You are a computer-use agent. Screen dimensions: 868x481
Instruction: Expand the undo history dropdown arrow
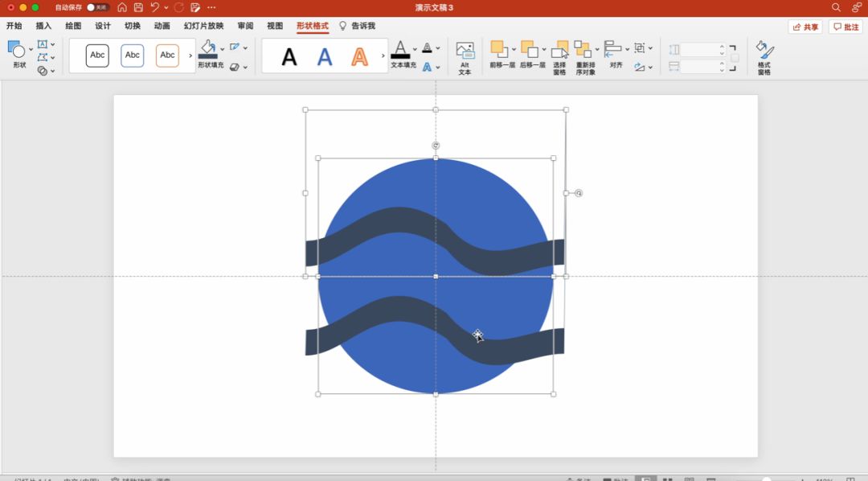tap(166, 7)
